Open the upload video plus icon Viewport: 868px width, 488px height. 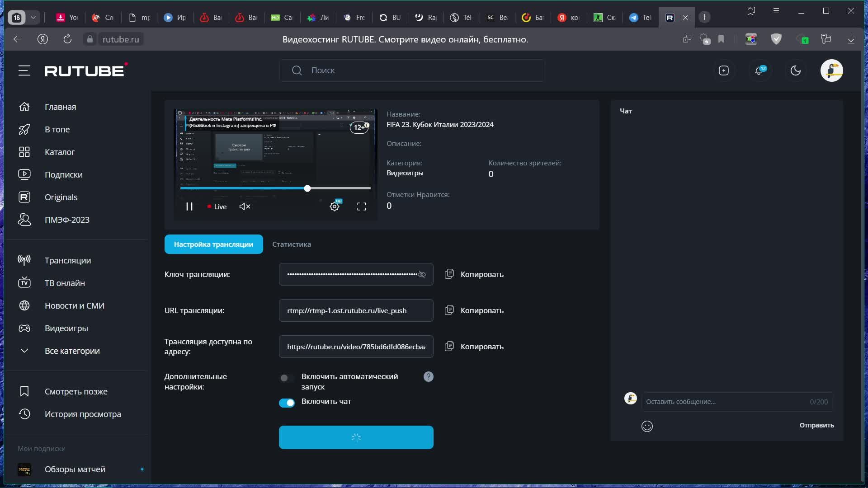click(724, 70)
